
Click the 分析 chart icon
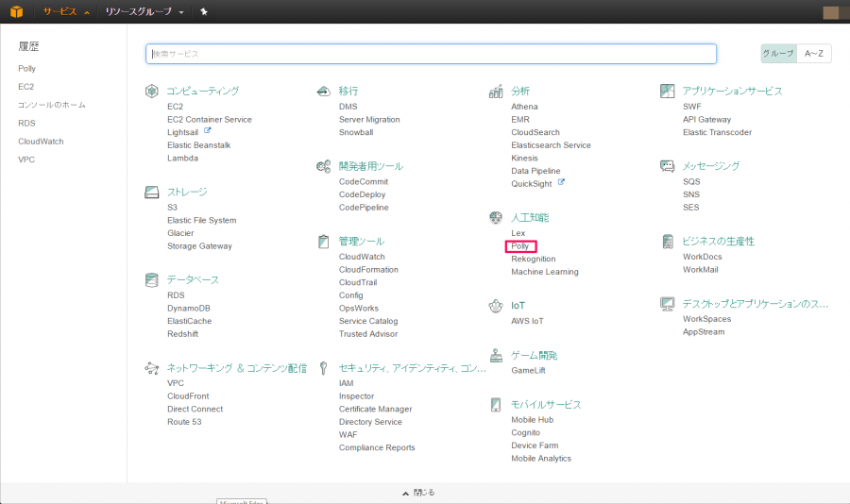[x=496, y=91]
